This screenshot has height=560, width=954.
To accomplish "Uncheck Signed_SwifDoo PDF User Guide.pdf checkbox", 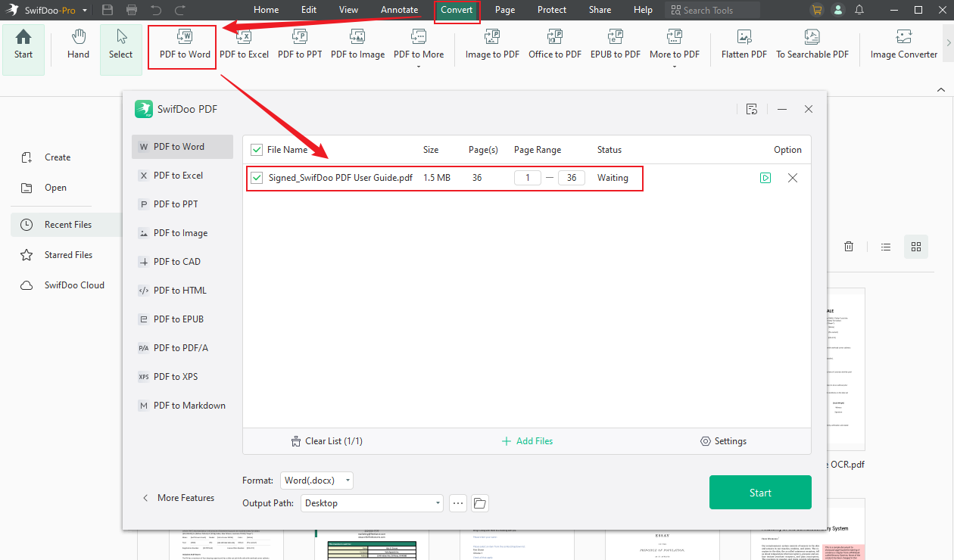I will point(257,178).
